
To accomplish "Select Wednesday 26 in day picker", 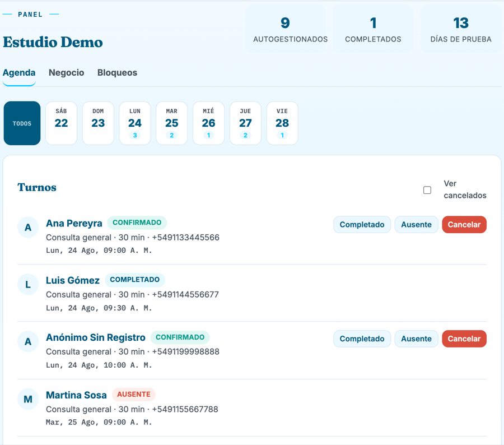I will 209,123.
